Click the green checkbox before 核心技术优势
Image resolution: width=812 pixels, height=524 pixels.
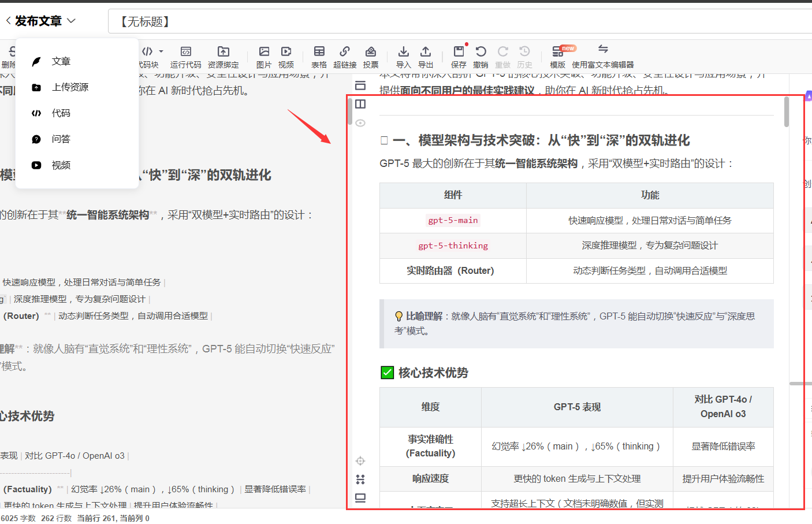[388, 373]
